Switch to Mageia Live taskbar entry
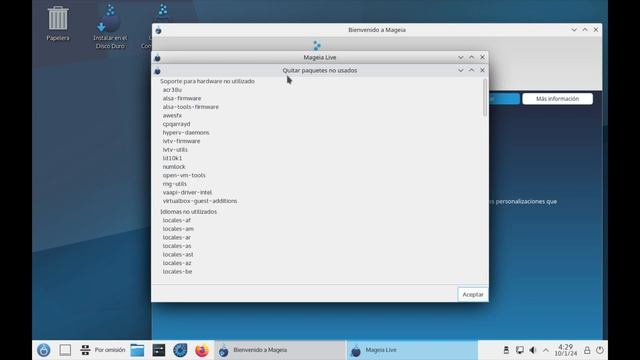The height and width of the screenshot is (360, 640). click(412, 350)
